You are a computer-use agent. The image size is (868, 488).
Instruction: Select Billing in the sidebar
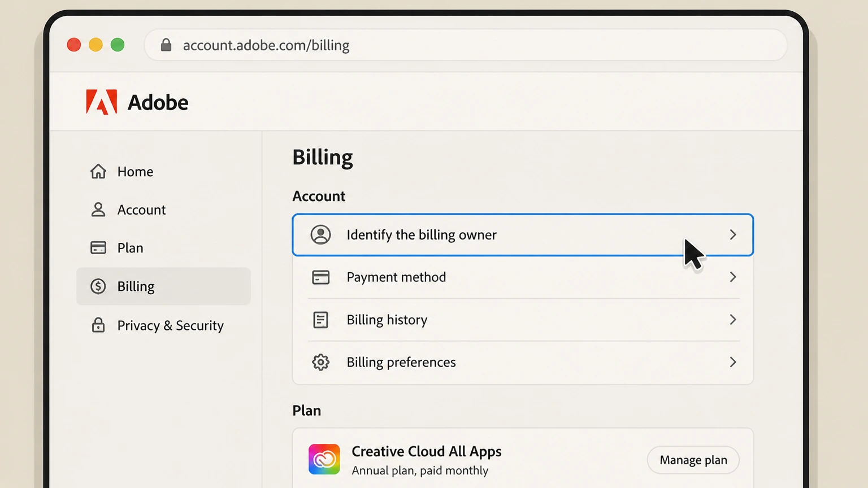163,286
